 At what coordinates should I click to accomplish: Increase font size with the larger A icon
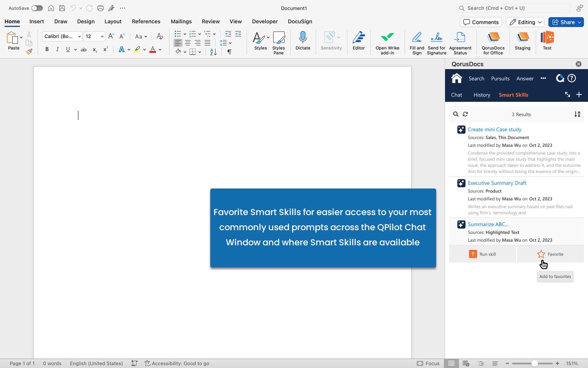click(111, 36)
